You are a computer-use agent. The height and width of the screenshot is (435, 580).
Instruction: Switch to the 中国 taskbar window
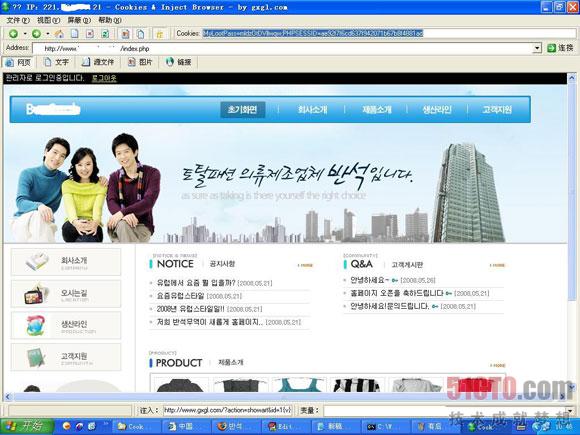(x=186, y=426)
